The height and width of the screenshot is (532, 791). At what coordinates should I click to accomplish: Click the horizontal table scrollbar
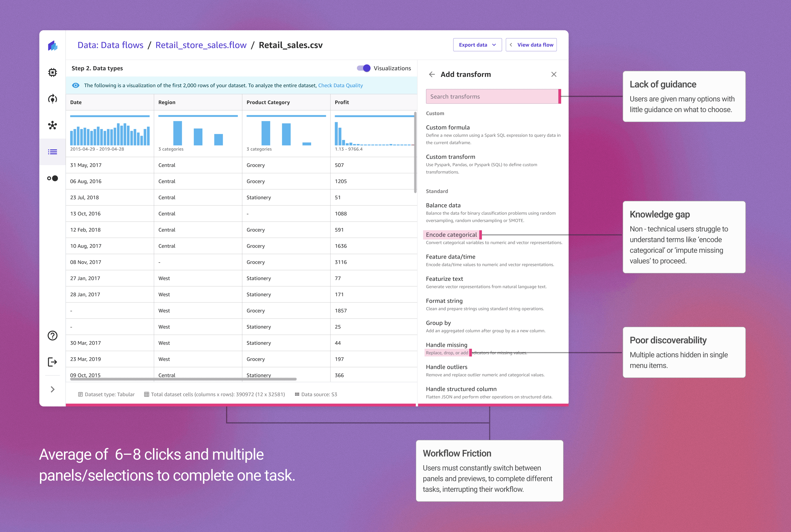183,379
